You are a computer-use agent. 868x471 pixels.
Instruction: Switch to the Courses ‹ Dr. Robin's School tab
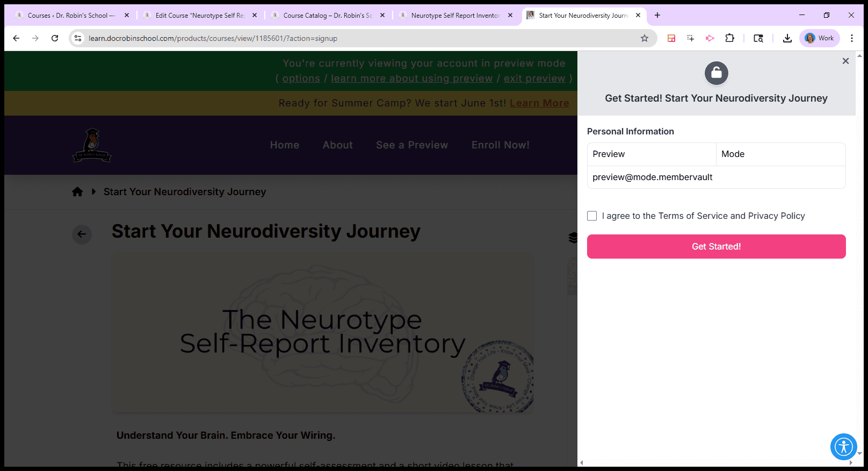tap(72, 15)
